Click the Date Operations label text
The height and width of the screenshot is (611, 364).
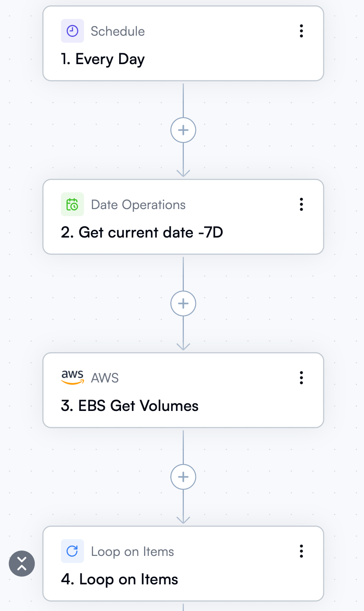click(x=138, y=204)
